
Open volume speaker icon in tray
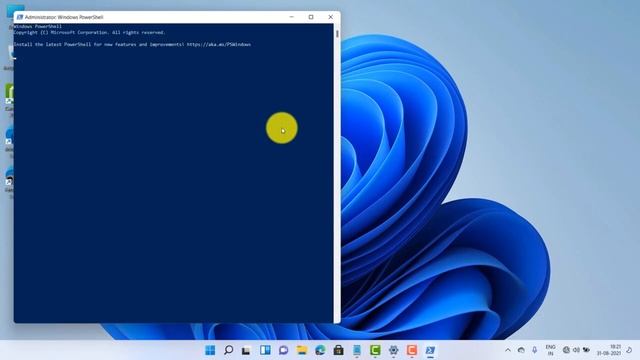(x=576, y=350)
